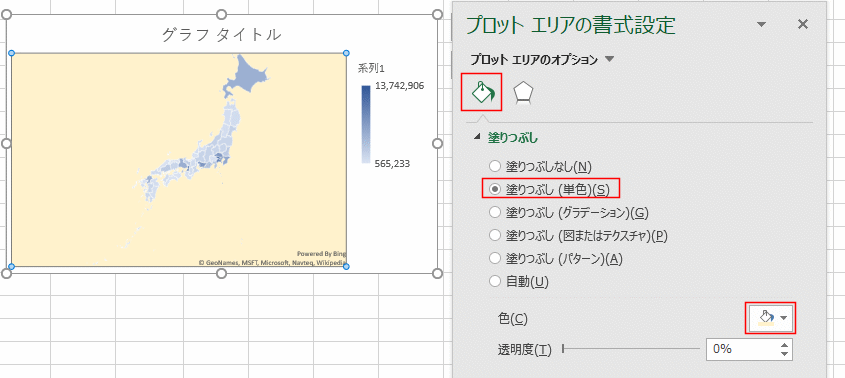Image resolution: width=845 pixels, height=378 pixels.
Task: Select Hokkaido region on the map
Action: tap(246, 75)
